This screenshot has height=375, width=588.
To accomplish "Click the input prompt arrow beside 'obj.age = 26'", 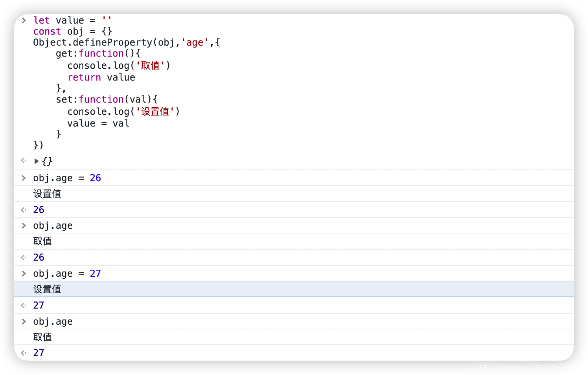I will [24, 178].
